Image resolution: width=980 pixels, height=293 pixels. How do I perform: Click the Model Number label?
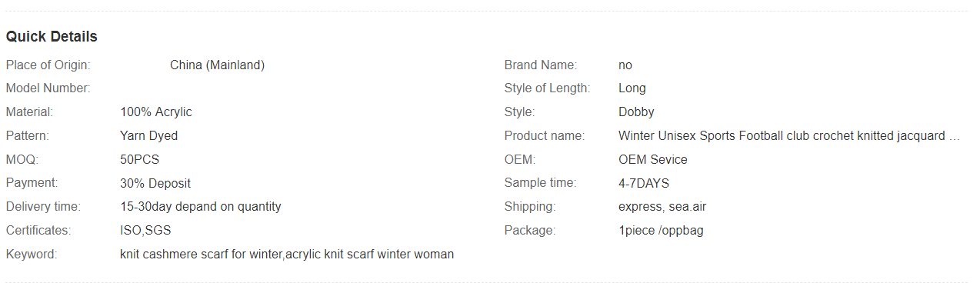[48, 88]
